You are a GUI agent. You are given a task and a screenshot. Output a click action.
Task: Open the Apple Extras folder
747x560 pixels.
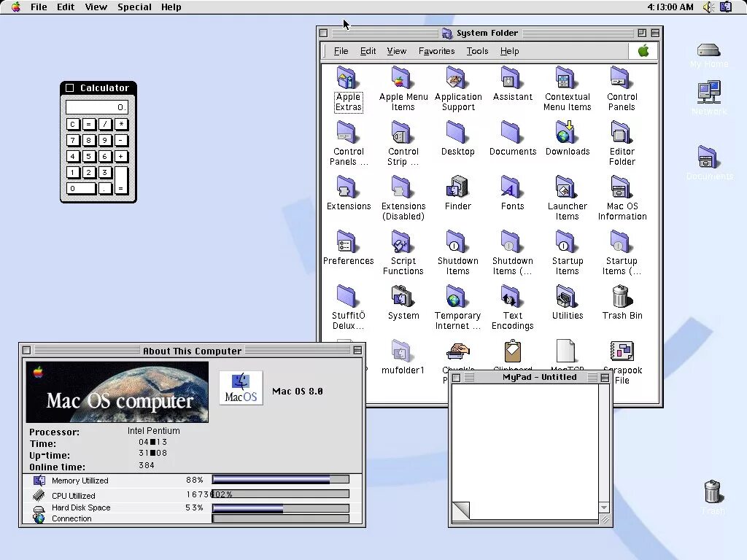click(348, 80)
